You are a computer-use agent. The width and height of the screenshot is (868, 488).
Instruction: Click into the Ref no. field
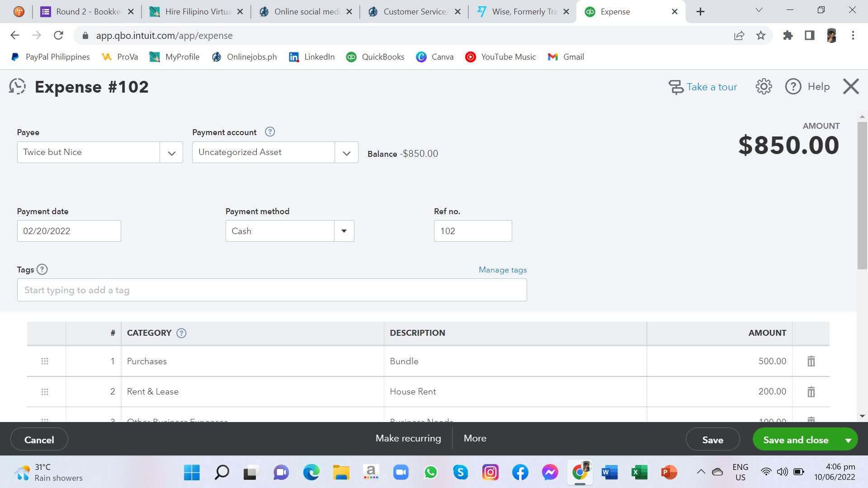tap(472, 231)
